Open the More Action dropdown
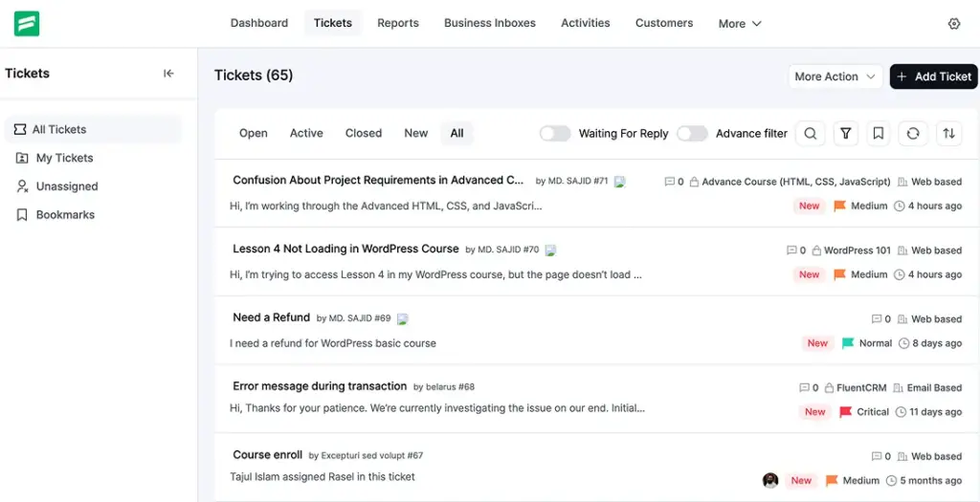Image resolution: width=980 pixels, height=502 pixels. 835,76
